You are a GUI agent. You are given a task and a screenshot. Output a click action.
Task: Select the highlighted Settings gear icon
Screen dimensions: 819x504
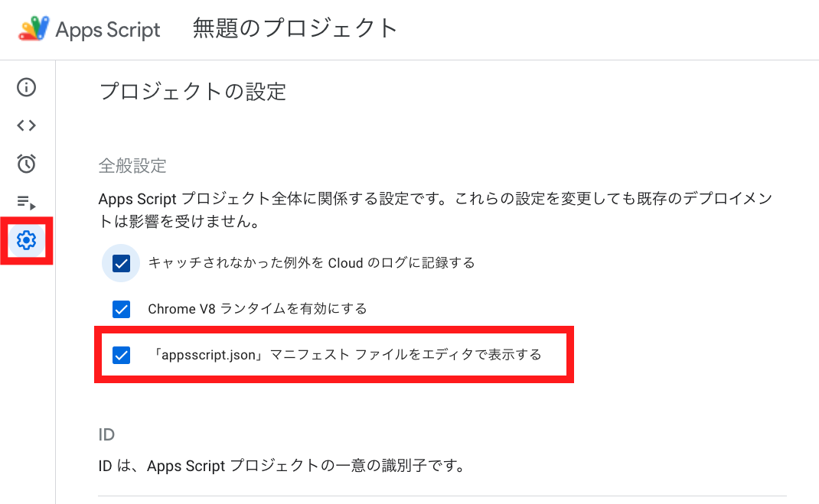click(26, 241)
